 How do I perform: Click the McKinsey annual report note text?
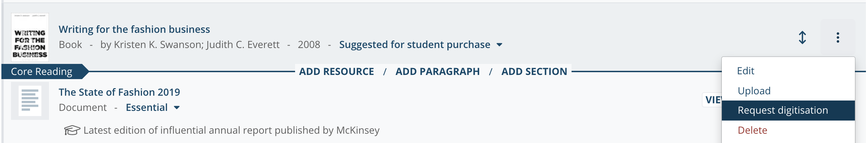231,130
